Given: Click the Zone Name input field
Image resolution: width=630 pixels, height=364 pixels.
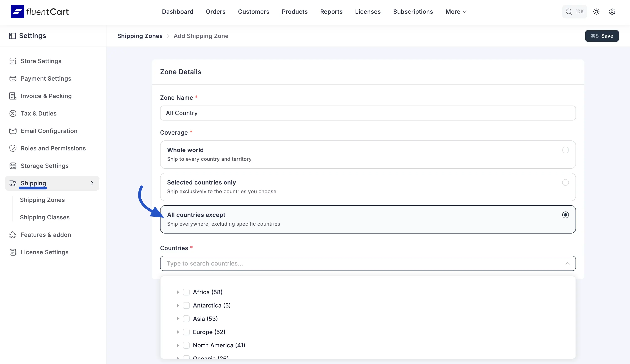Looking at the screenshot, I should click(368, 113).
